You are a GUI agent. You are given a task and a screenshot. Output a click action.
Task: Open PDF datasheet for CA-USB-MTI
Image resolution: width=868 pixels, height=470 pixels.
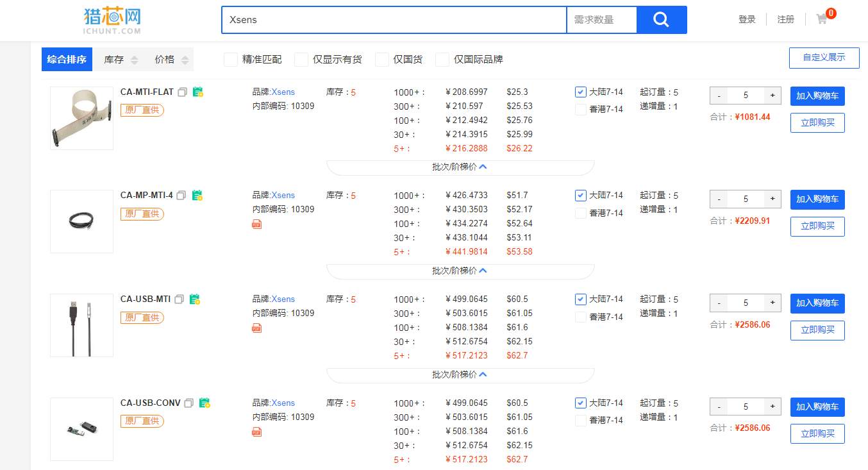pyautogui.click(x=257, y=328)
